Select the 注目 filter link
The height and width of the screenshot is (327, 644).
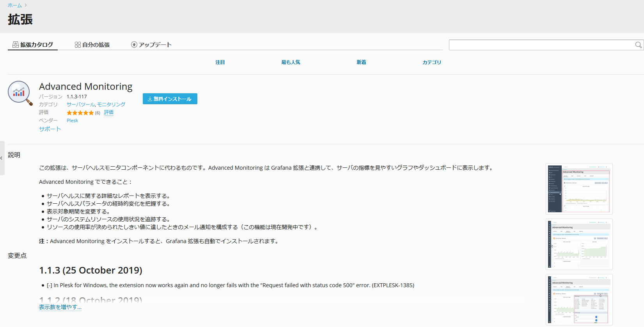[x=220, y=62]
